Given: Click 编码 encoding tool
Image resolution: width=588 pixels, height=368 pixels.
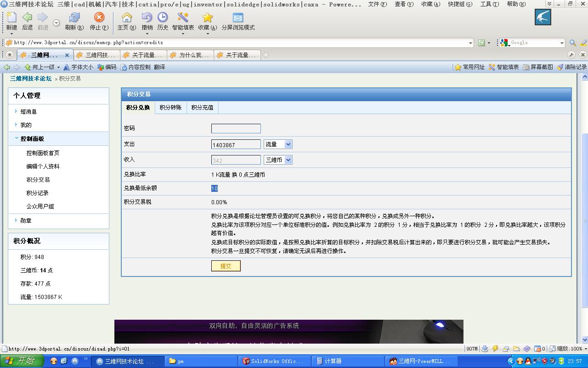Looking at the screenshot, I should pos(107,67).
